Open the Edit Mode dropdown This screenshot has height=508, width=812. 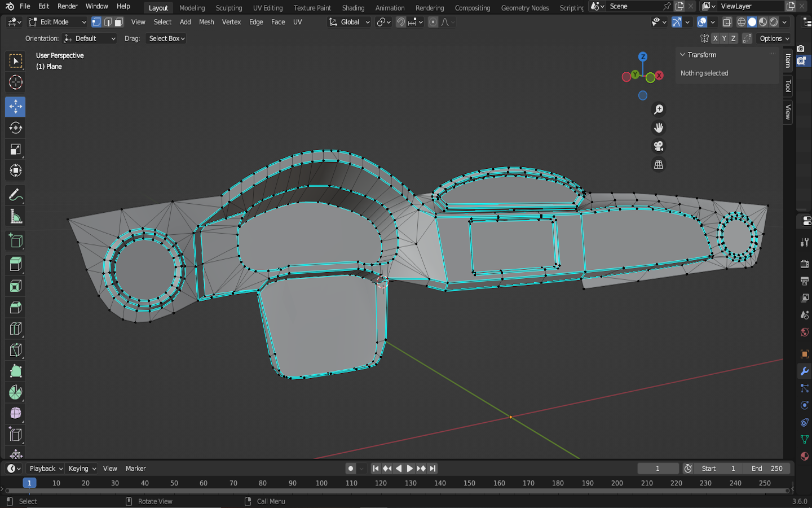[x=58, y=22]
